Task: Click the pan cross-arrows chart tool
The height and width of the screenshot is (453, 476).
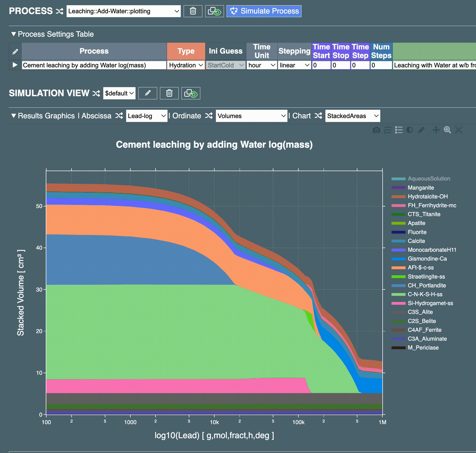Action: pyautogui.click(x=436, y=130)
